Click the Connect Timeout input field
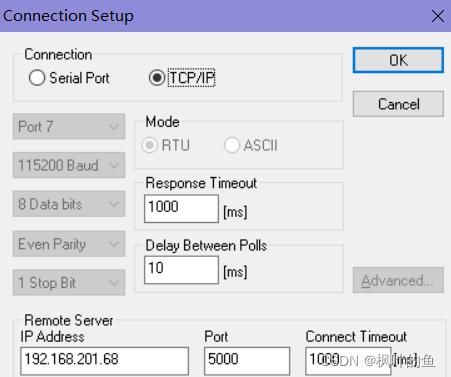The image size is (451, 377). click(348, 361)
